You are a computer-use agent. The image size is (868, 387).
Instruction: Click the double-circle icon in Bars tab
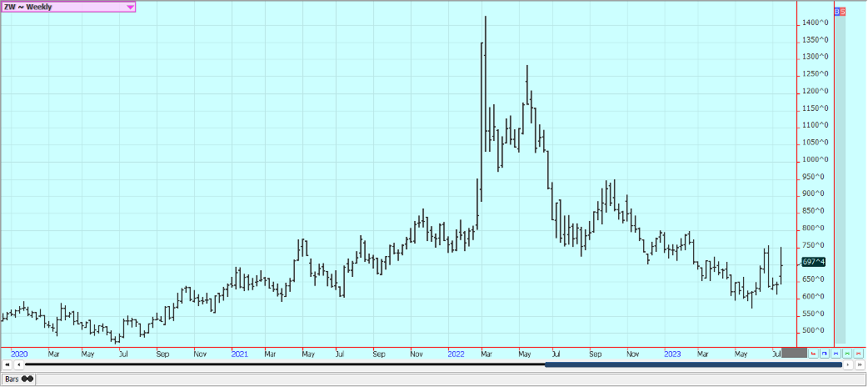27,379
